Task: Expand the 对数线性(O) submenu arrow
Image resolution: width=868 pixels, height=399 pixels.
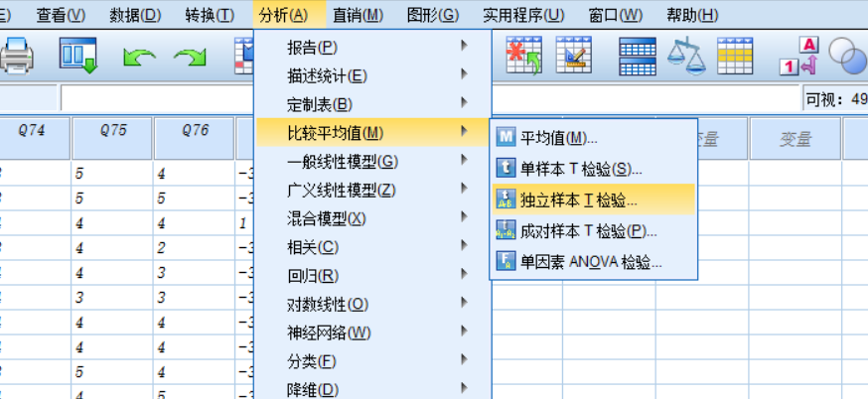Action: coord(465,303)
